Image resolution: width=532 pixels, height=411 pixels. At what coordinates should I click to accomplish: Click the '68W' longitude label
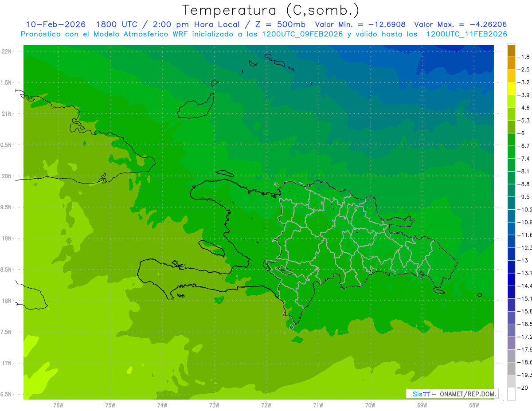click(x=474, y=405)
